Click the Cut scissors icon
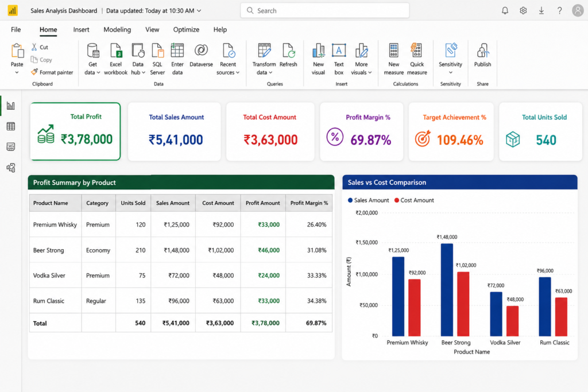This screenshot has width=588, height=392. tap(34, 47)
